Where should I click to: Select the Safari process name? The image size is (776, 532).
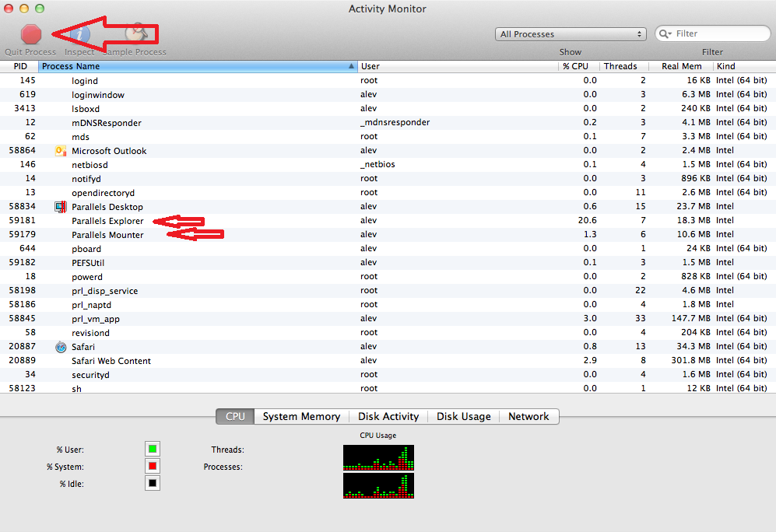point(83,347)
